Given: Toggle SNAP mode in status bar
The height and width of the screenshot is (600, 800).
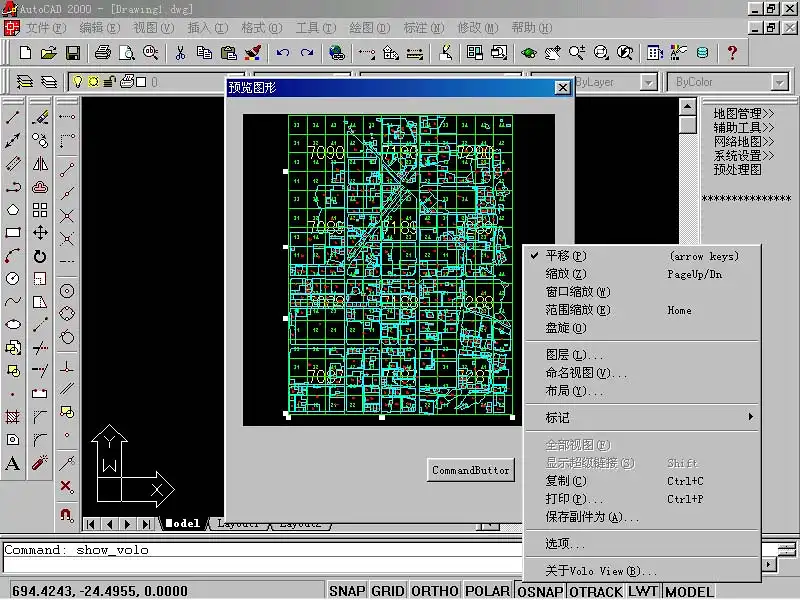Looking at the screenshot, I should click(346, 591).
